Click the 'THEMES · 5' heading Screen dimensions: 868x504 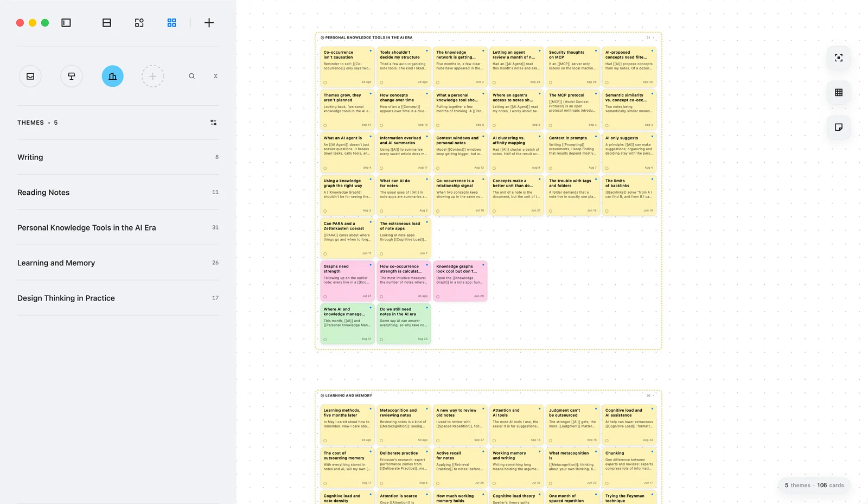click(37, 123)
